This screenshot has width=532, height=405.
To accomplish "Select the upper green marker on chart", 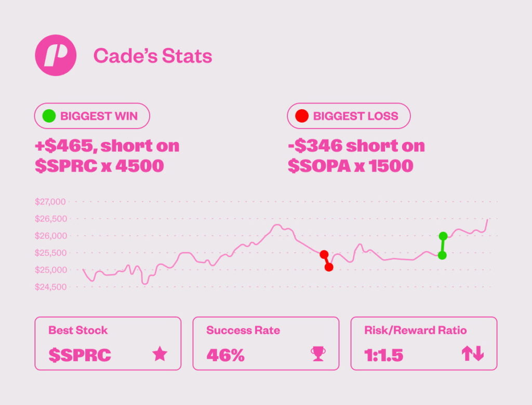I will (x=443, y=236).
